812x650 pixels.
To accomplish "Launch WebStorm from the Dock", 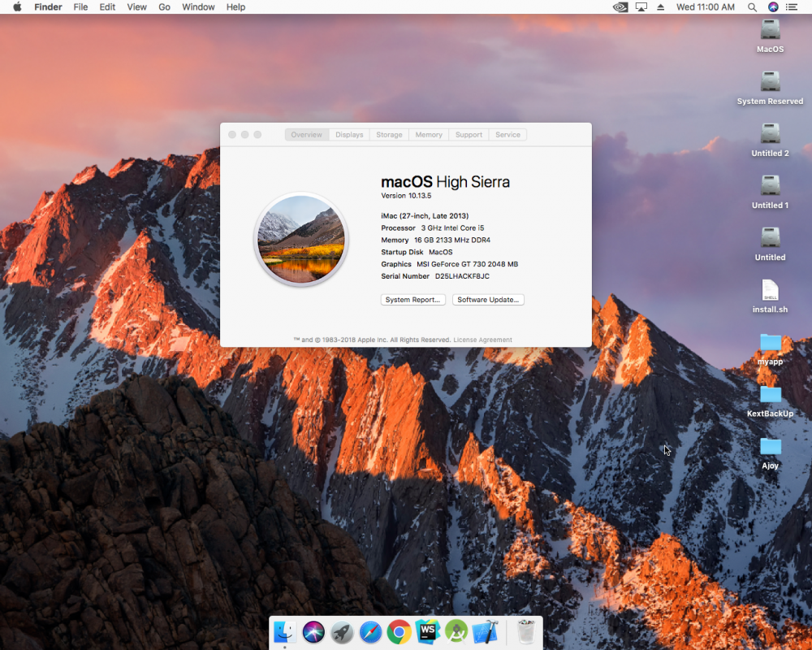I will tap(427, 632).
